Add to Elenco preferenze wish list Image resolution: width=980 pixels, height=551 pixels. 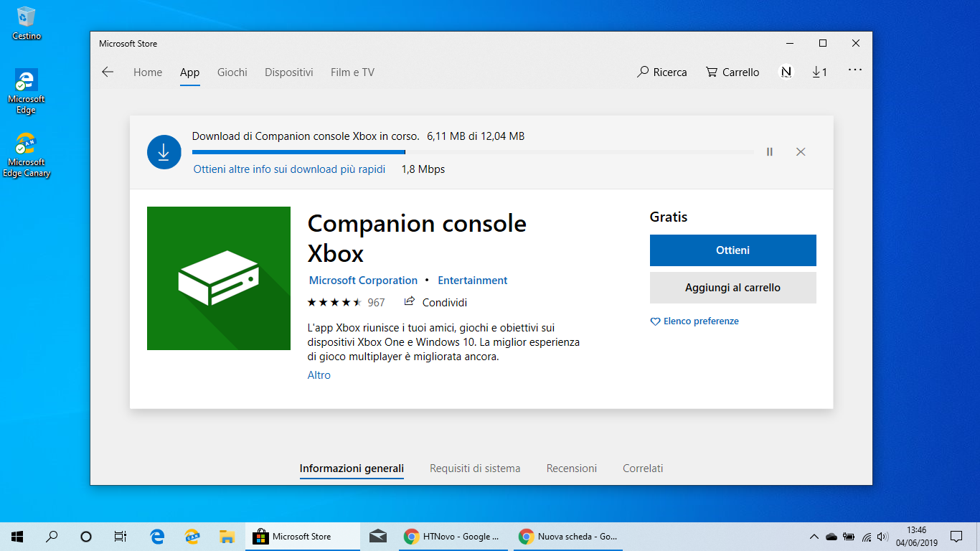(x=694, y=321)
